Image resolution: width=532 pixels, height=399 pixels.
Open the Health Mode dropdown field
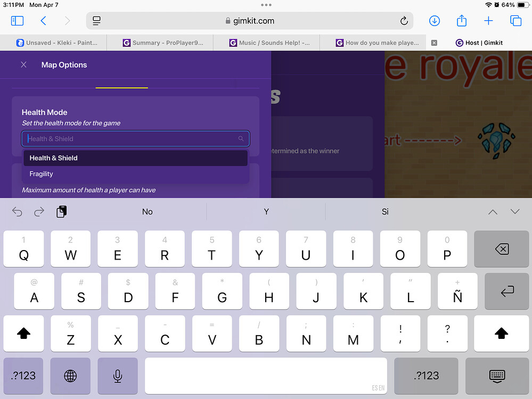(135, 138)
